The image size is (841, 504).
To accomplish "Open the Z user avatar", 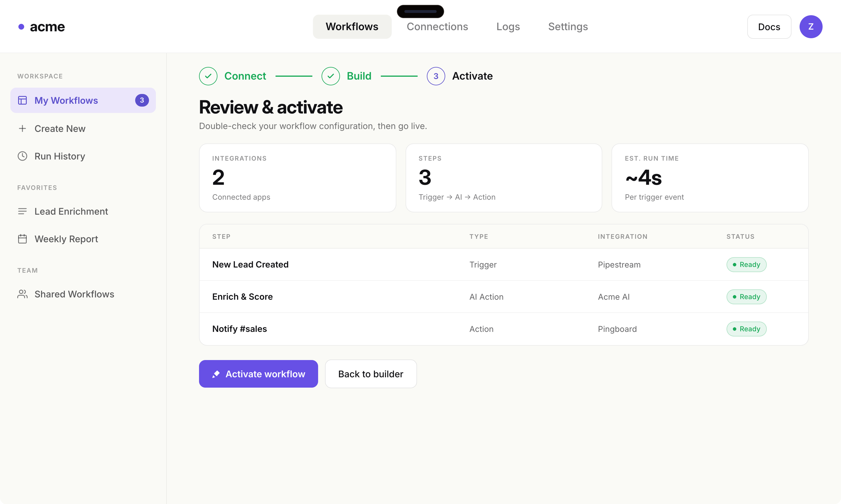I will [811, 26].
